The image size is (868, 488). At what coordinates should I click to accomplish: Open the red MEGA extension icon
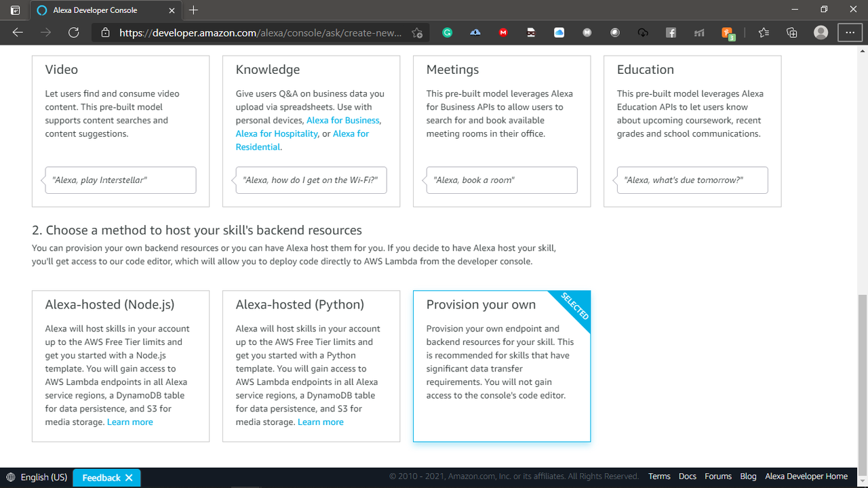(503, 32)
